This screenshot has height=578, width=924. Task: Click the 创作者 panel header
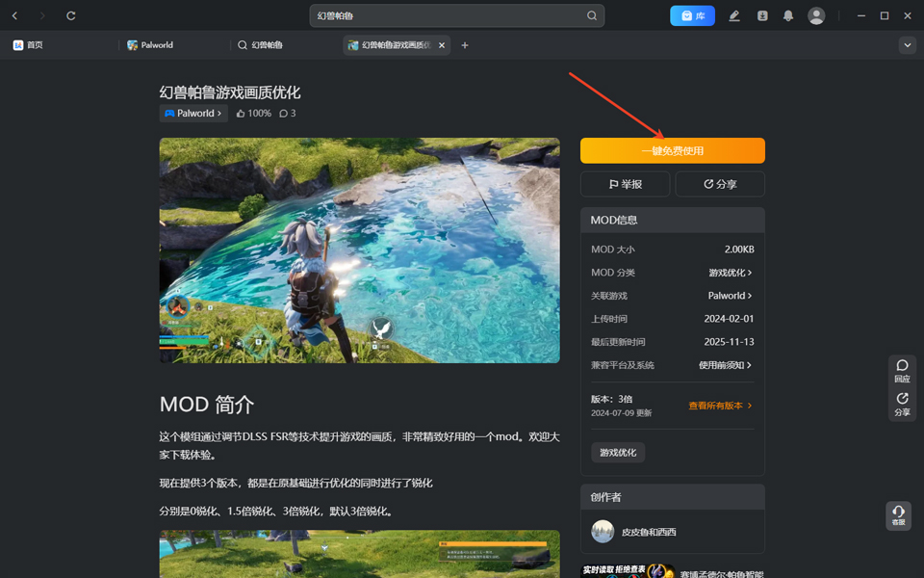(673, 497)
